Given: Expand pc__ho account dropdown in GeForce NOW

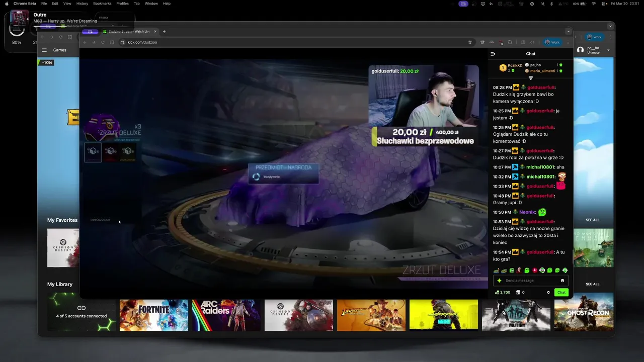Looking at the screenshot, I should pos(608,50).
